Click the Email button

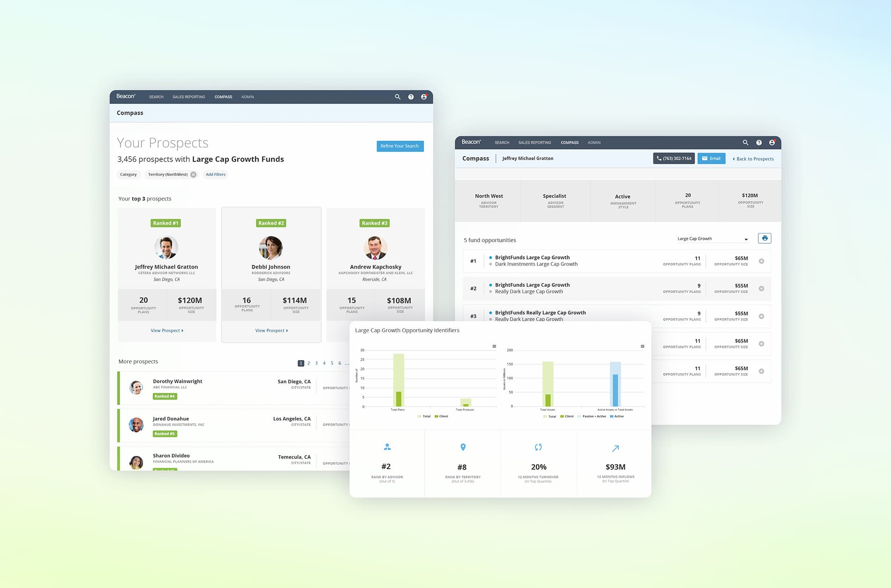point(711,158)
